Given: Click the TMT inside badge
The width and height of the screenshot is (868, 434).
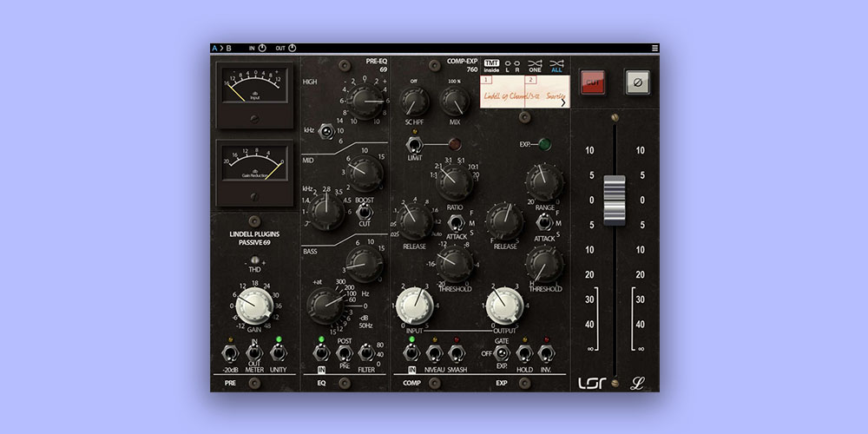Looking at the screenshot, I should (491, 67).
